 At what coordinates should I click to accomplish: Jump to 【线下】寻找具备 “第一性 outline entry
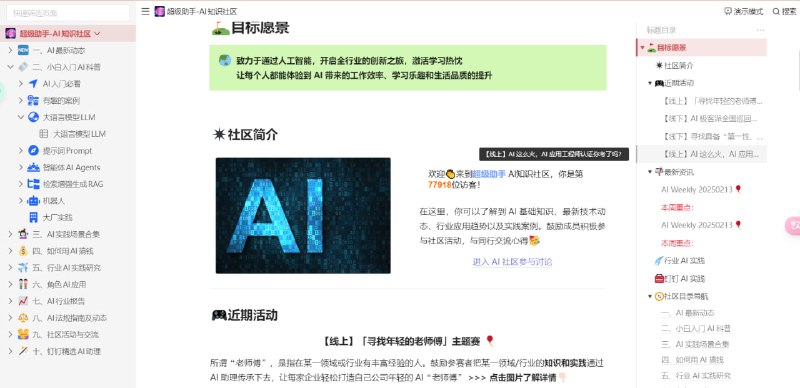pos(713,136)
